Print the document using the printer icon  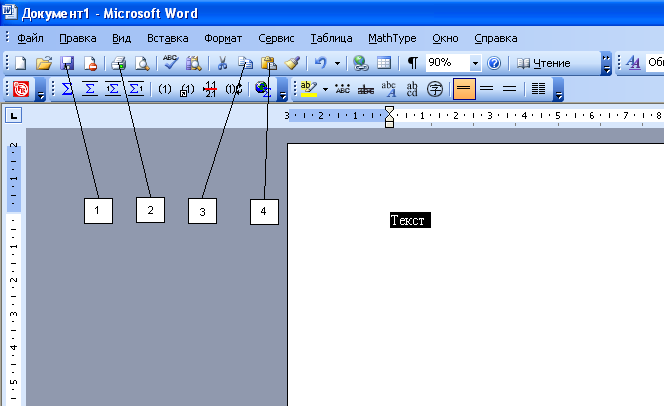point(119,64)
